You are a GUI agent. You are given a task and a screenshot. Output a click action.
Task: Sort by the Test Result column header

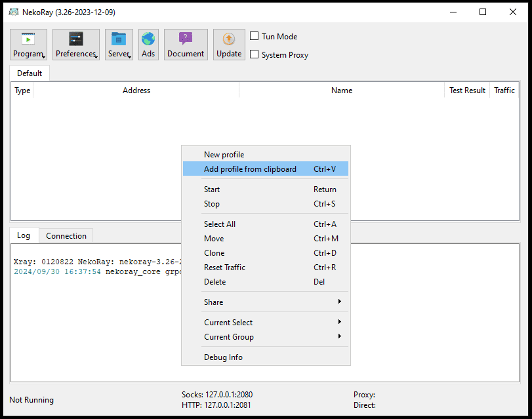(467, 90)
